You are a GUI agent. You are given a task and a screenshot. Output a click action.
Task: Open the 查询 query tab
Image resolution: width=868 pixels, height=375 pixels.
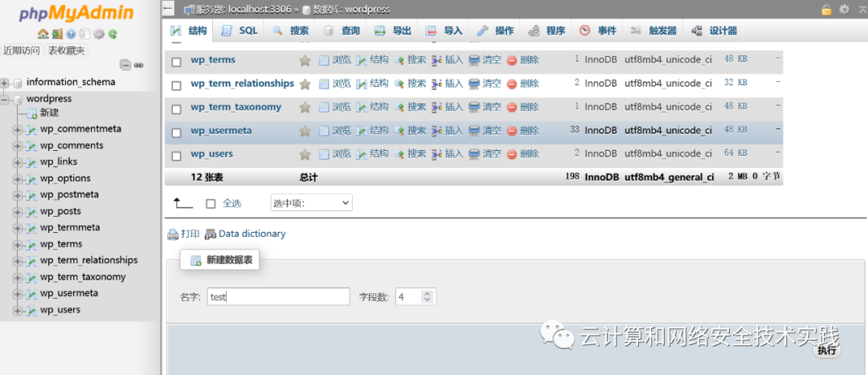coord(342,31)
